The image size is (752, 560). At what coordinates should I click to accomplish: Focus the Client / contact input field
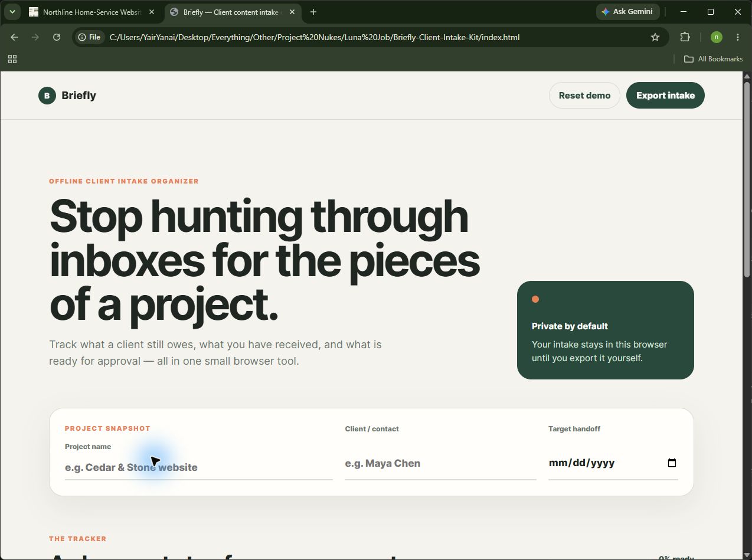tap(440, 464)
